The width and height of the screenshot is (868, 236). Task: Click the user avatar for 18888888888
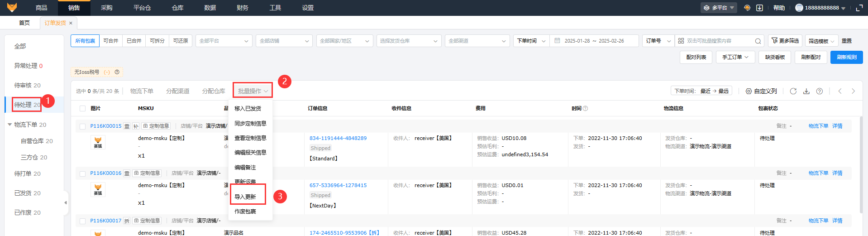coord(799,8)
